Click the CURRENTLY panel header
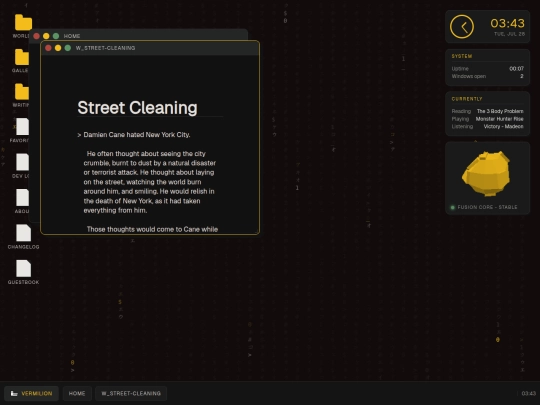The image size is (540, 405). (467, 99)
